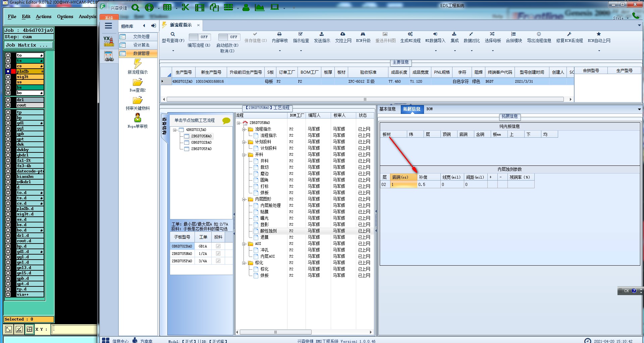The height and width of the screenshot is (343, 644).
Task: Toggle 'to' layer checkbox in Graphic Editor
Action: coord(8,55)
